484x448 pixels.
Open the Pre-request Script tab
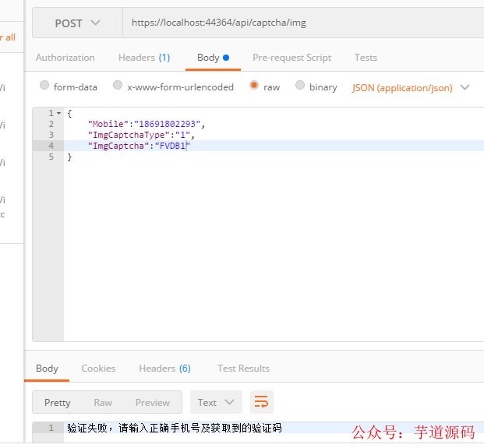click(291, 58)
